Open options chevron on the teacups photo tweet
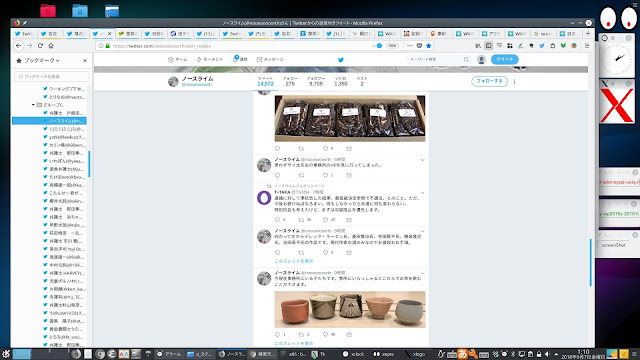Screen dimensions: 640x360 point(422,273)
